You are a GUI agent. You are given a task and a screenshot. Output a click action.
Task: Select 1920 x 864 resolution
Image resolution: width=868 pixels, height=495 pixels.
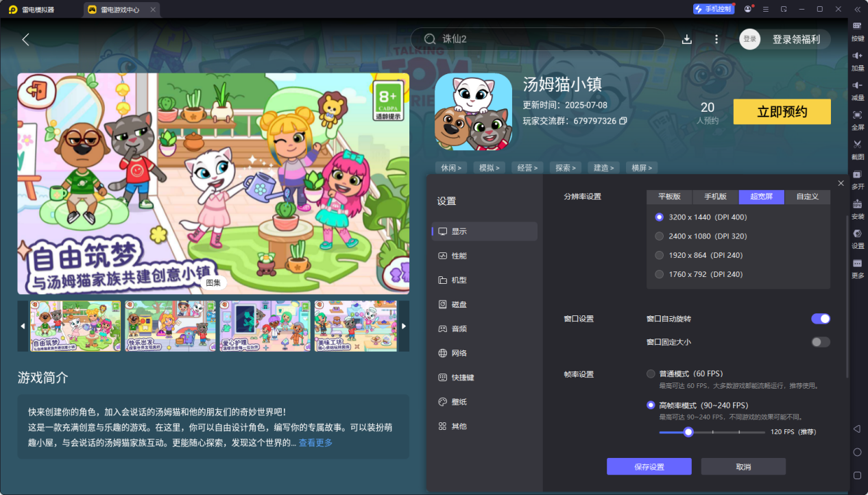tap(659, 256)
